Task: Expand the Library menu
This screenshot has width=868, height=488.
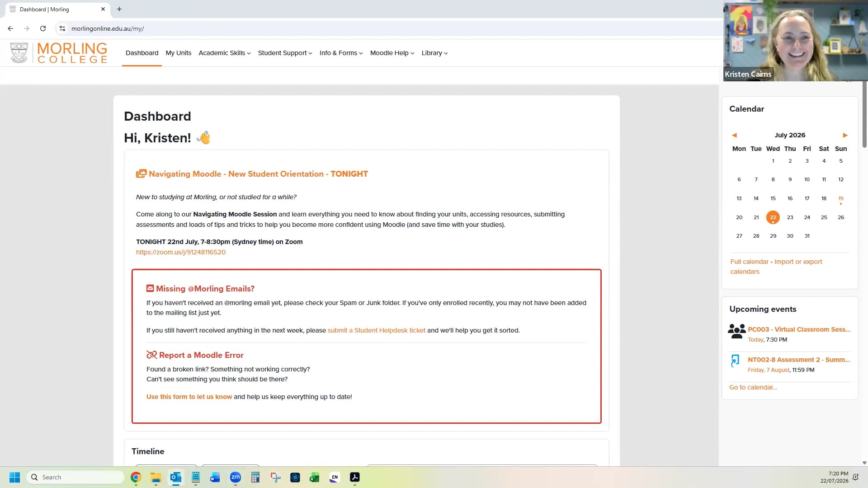Action: point(435,53)
